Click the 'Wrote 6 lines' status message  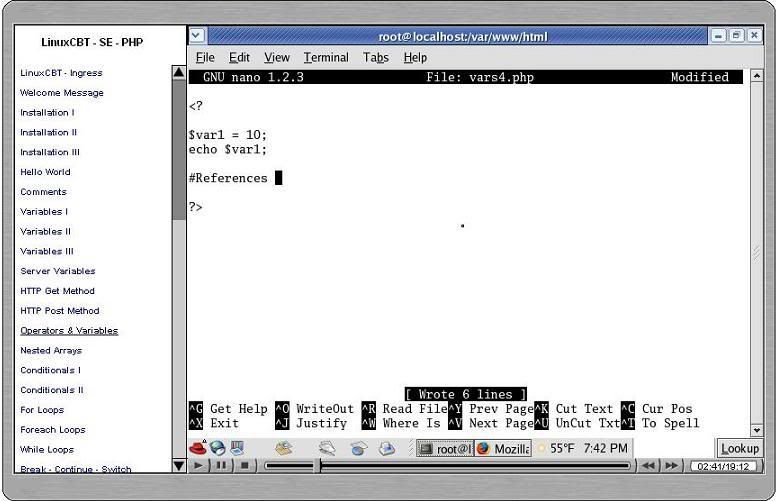coord(465,394)
